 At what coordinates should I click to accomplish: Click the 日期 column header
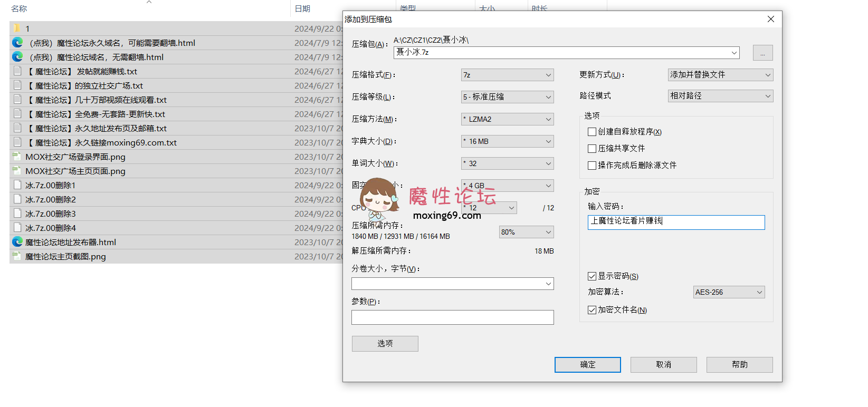click(302, 8)
